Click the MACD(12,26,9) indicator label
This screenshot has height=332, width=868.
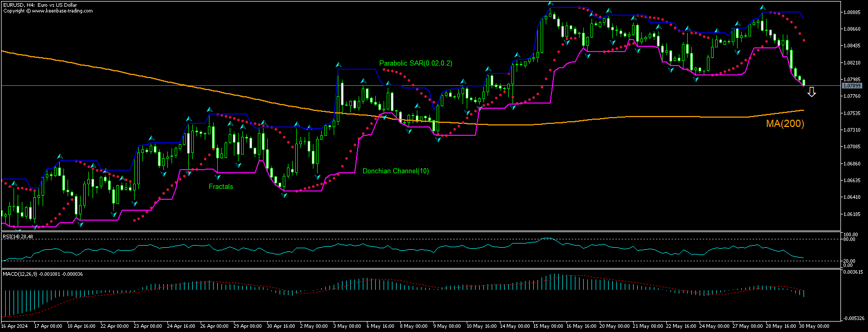(43, 274)
